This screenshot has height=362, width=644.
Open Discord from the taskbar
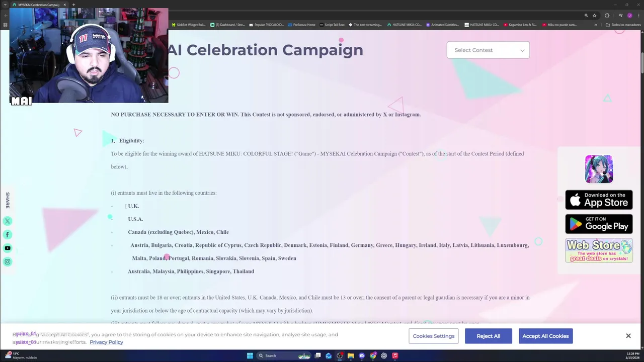click(x=362, y=355)
